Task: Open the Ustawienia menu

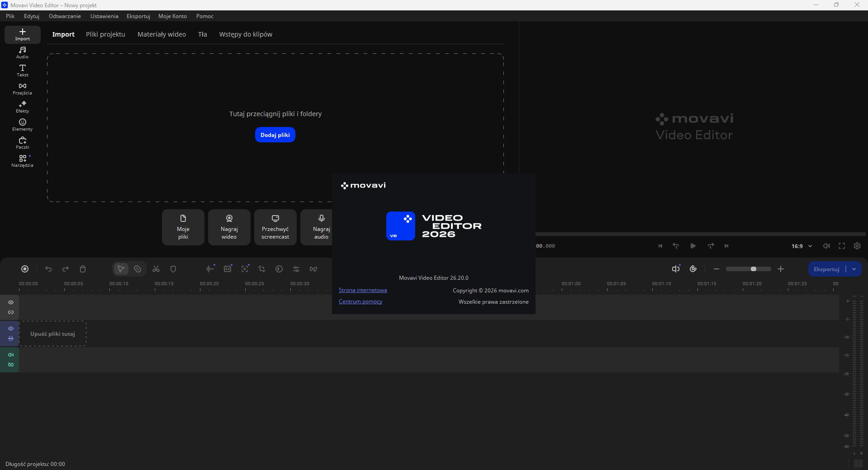Action: (x=104, y=16)
